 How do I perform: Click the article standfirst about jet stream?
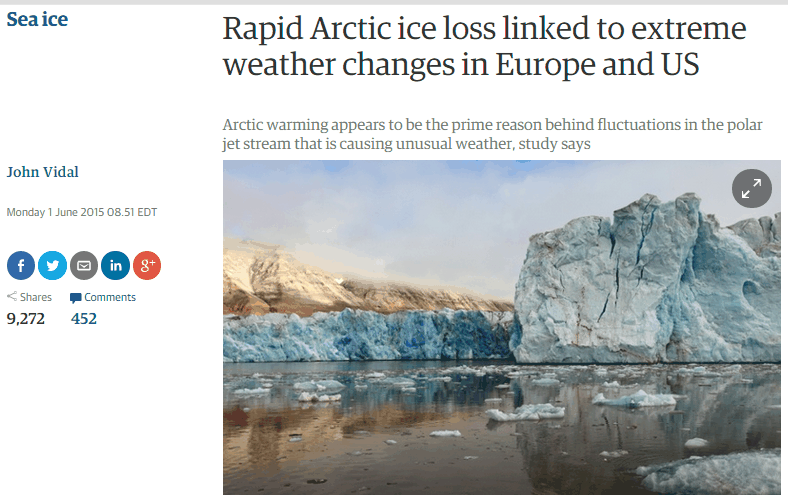click(x=492, y=134)
